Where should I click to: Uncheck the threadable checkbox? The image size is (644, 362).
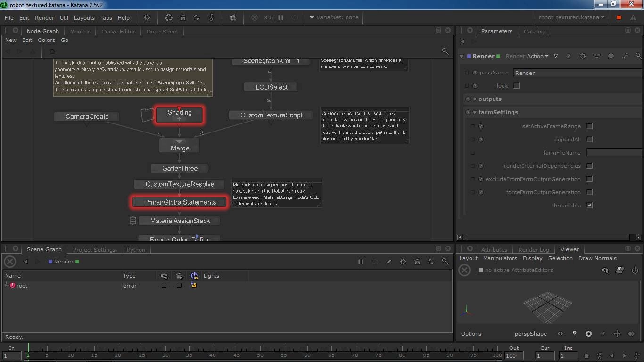[x=589, y=206]
